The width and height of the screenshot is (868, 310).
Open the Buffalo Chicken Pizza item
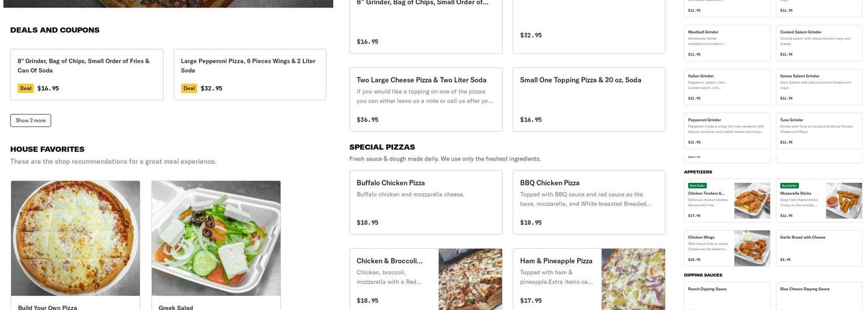(425, 202)
